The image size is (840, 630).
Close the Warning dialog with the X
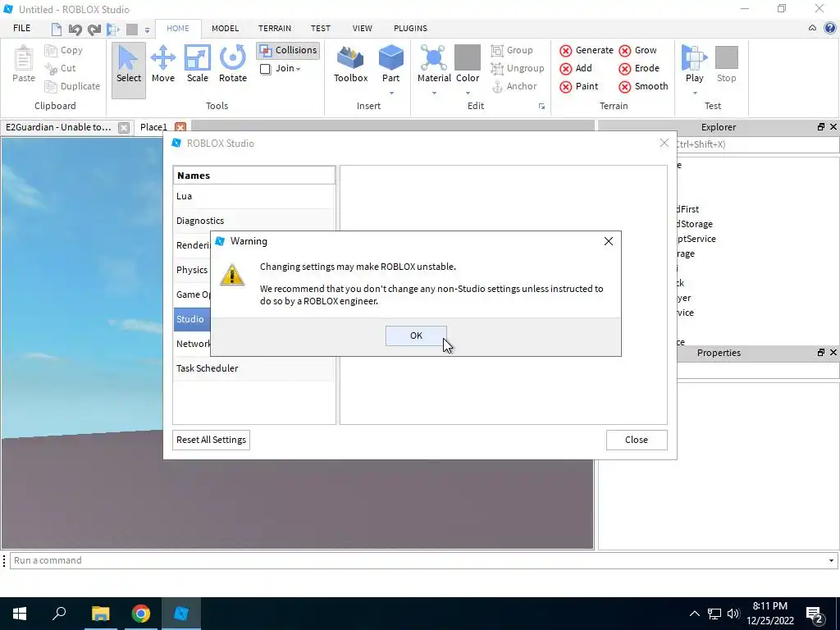coord(608,242)
